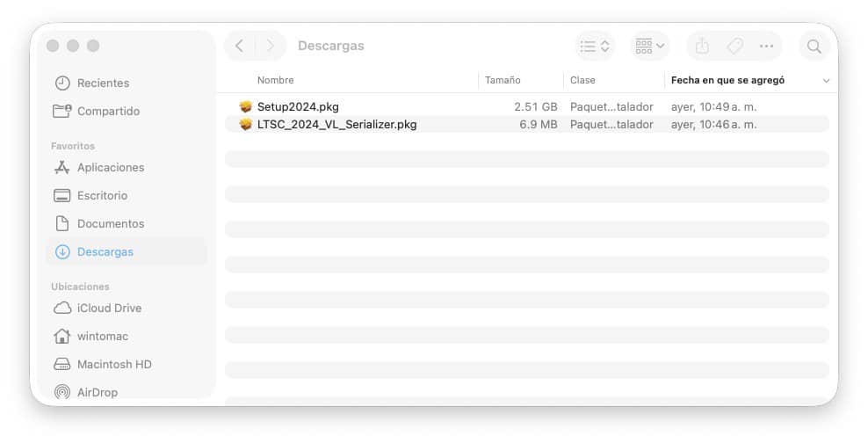Click the Share toolbar icon
The image size is (868, 443).
[702, 46]
